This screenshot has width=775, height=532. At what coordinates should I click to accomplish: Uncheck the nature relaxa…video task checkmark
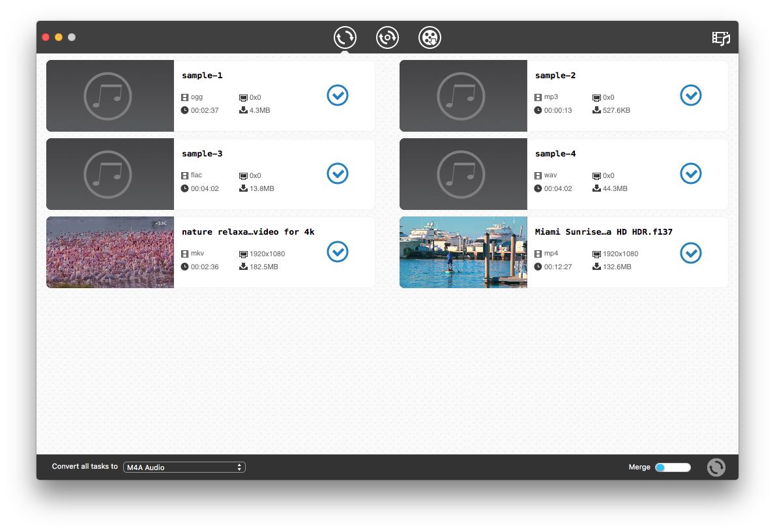click(338, 252)
